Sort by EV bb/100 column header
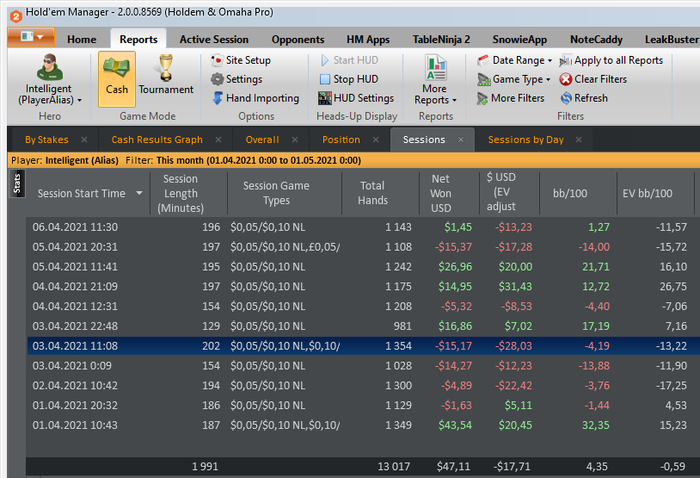700x478 pixels. click(647, 193)
